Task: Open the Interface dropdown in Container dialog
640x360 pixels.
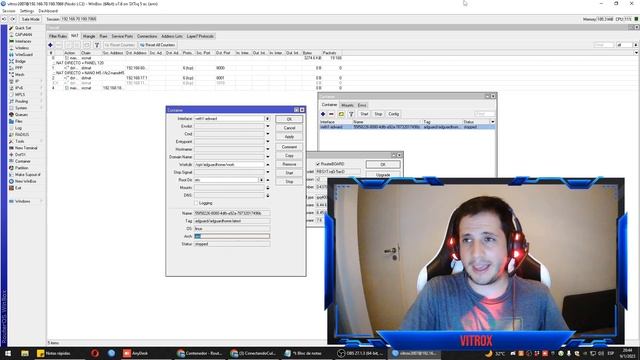Action: pos(268,118)
